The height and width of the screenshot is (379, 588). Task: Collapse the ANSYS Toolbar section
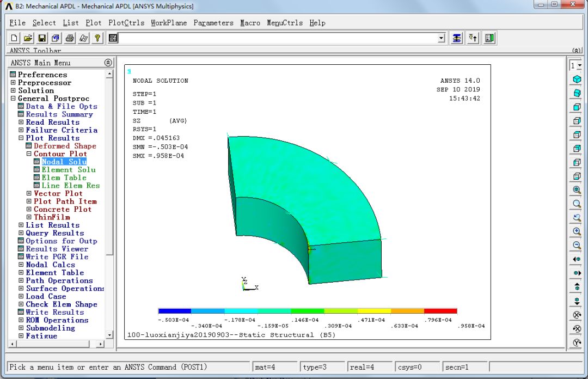pyautogui.click(x=577, y=51)
